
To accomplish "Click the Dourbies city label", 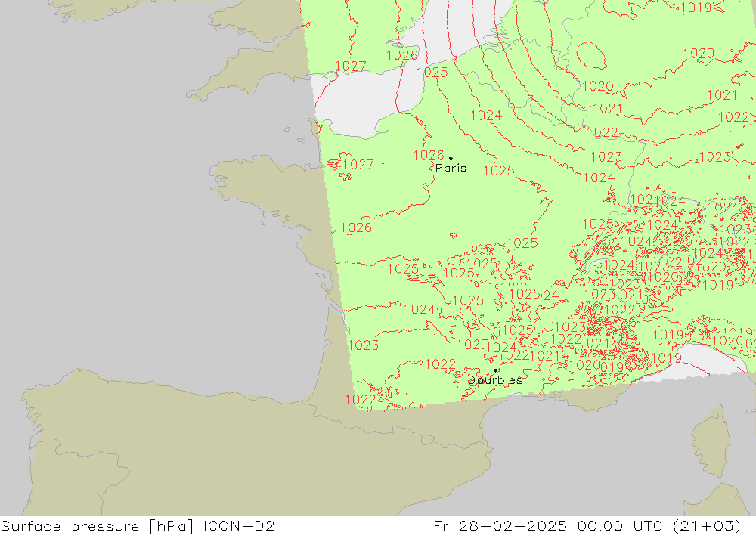I will pyautogui.click(x=495, y=380).
